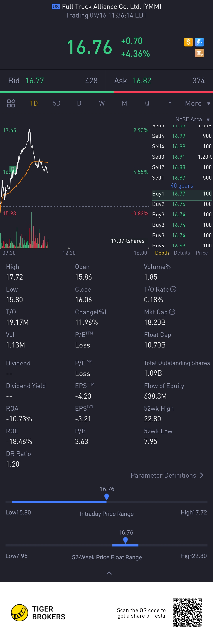Viewport: 213px width, 644px height.
Task: Open the chart layout grid icon
Action: pos(11,103)
